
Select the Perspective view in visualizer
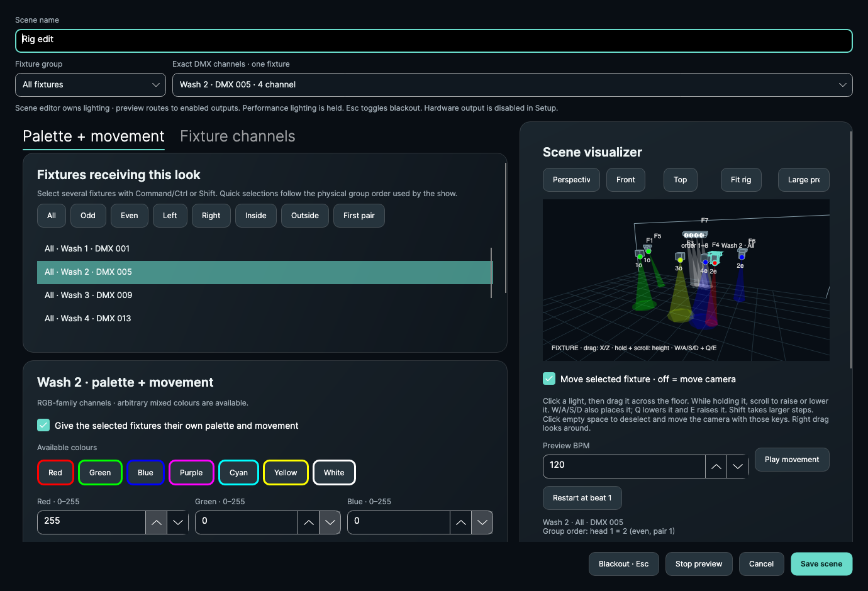(x=572, y=180)
